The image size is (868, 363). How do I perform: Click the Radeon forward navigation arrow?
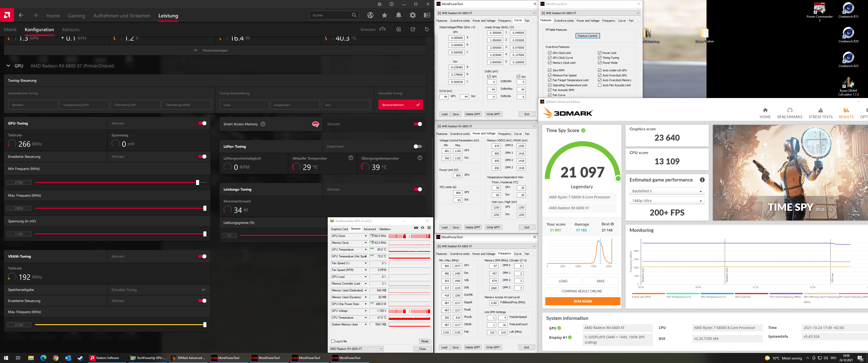coord(35,15)
